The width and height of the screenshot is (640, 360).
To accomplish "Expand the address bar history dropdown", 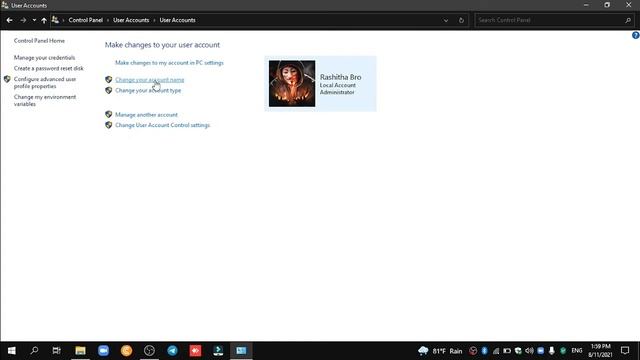I will (446, 20).
